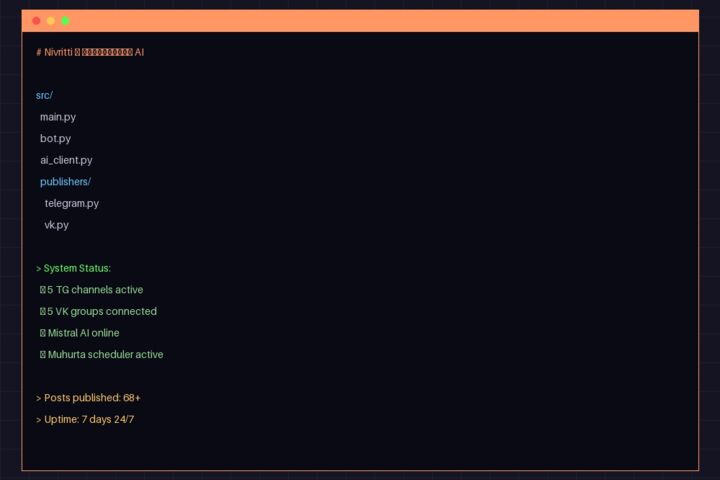This screenshot has width=720, height=480.
Task: Open the publishers/ folder entry
Action: click(65, 182)
